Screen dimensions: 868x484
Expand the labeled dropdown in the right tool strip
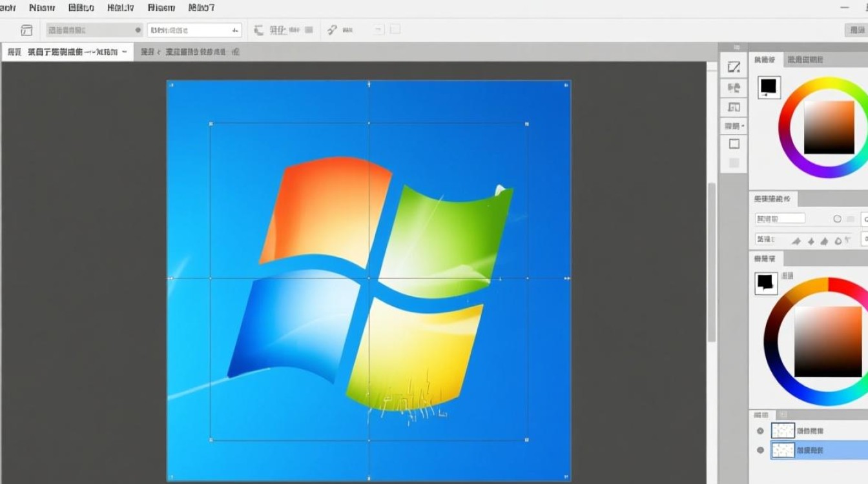coord(734,126)
